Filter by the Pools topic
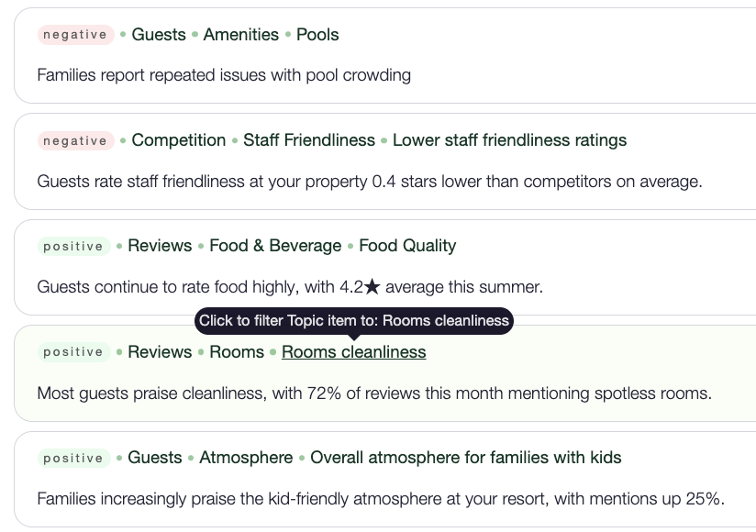The image size is (756, 532). click(x=318, y=34)
